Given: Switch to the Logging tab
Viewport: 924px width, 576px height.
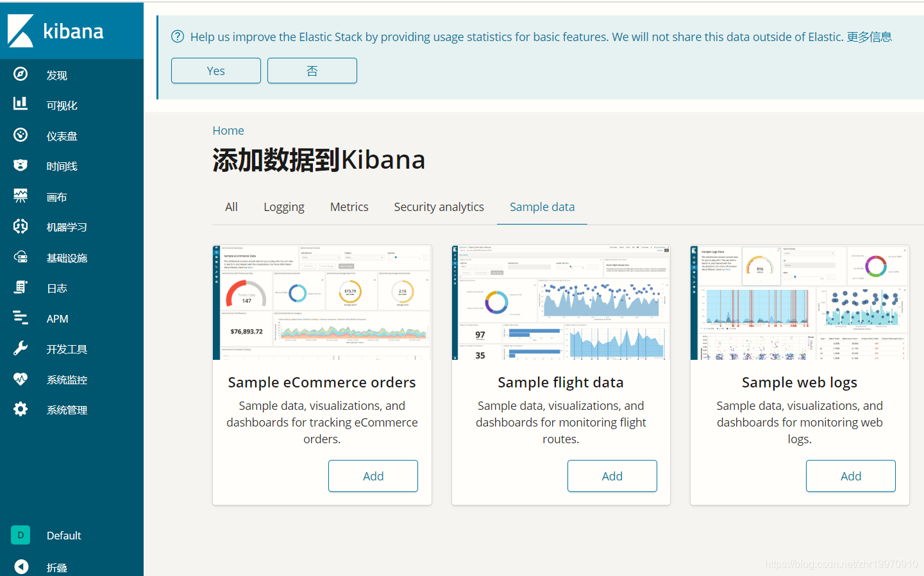Looking at the screenshot, I should click(x=284, y=207).
